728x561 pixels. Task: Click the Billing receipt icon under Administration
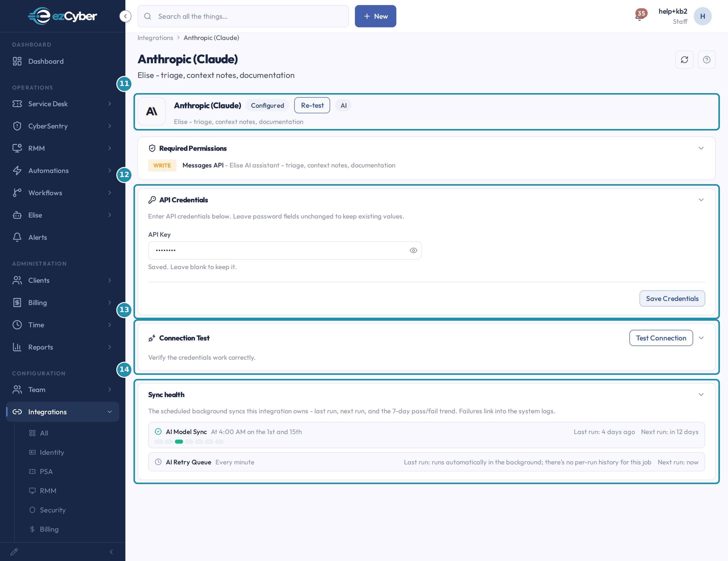[17, 303]
